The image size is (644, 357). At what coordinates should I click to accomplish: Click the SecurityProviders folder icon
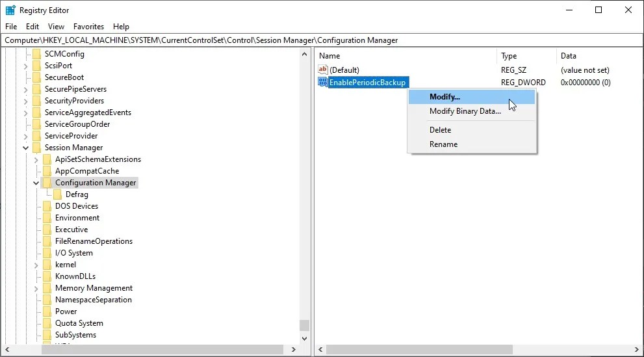pos(36,101)
